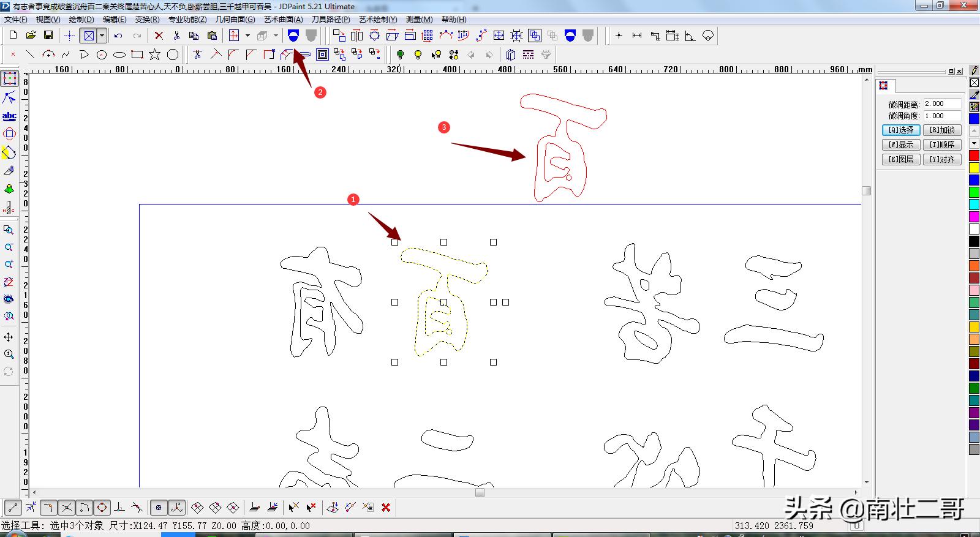This screenshot has width=980, height=537.
Task: Open dropdown beside the 3D box icon
Action: click(x=276, y=36)
